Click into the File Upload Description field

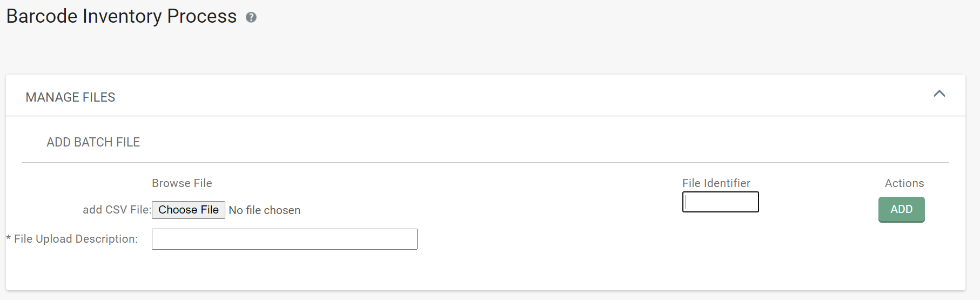click(x=284, y=239)
